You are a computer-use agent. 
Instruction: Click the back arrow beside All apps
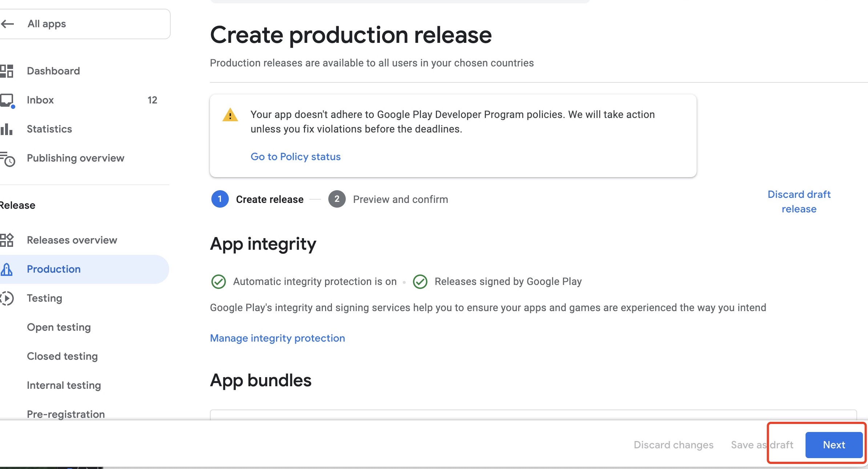[7, 24]
